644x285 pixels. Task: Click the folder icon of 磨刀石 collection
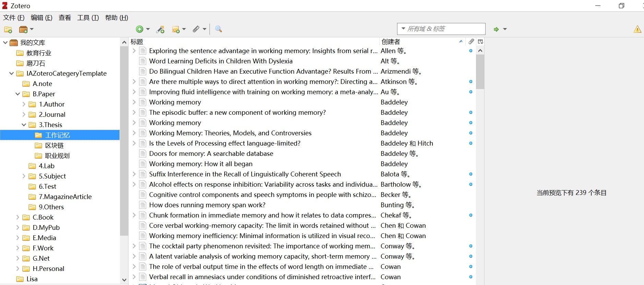tap(20, 63)
